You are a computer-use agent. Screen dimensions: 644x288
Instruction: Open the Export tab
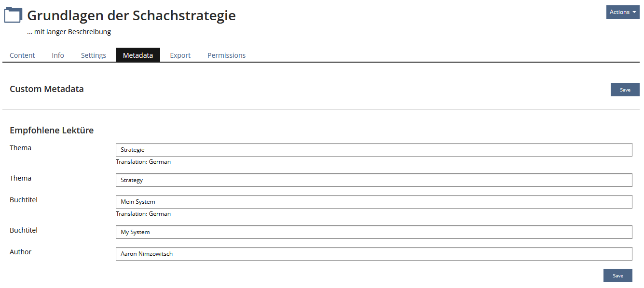(180, 55)
